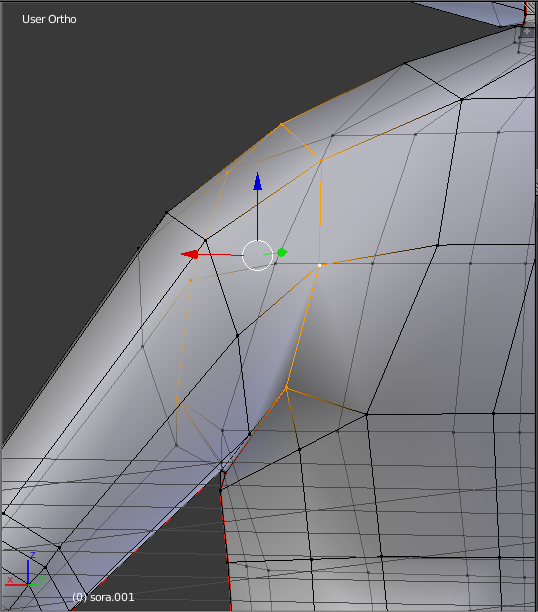Click the red X-axis manipulator arrow
The height and width of the screenshot is (612, 538).
click(x=190, y=254)
